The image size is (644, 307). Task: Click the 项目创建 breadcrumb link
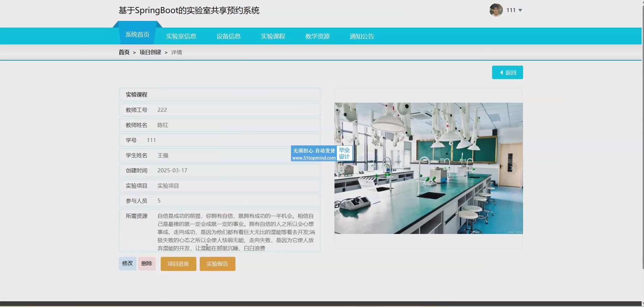150,52
